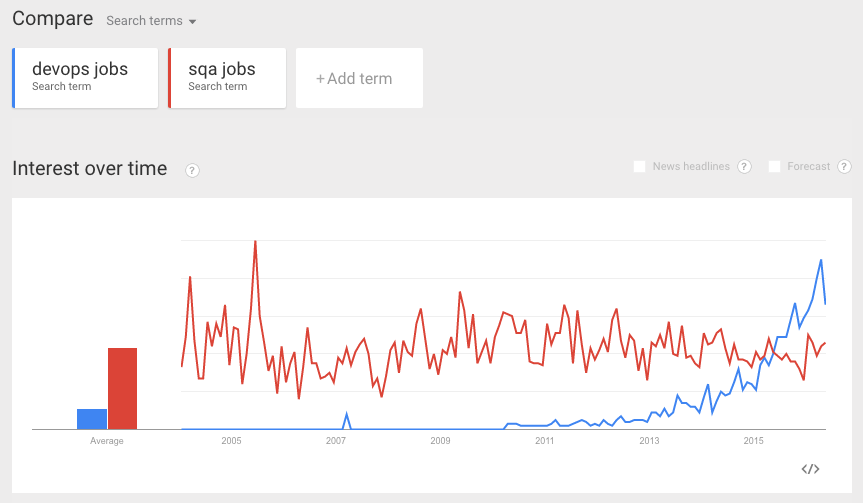Click the help icon next to Forecast

click(845, 166)
